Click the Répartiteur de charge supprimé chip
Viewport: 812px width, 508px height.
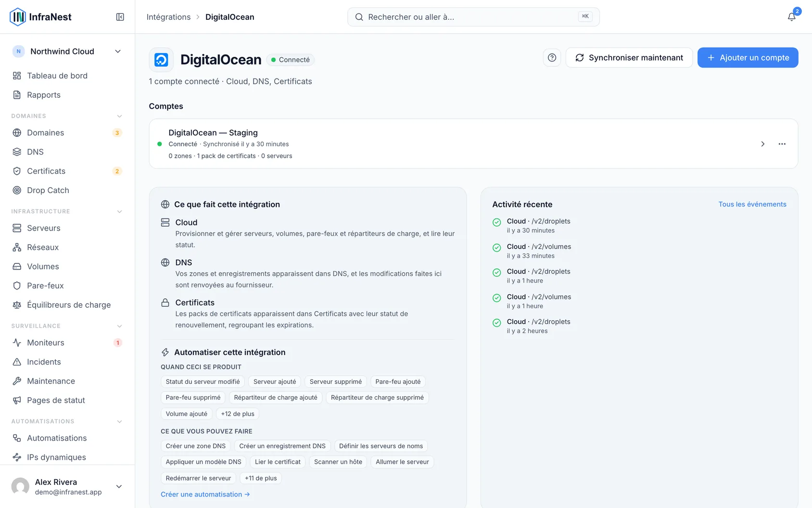click(x=377, y=398)
